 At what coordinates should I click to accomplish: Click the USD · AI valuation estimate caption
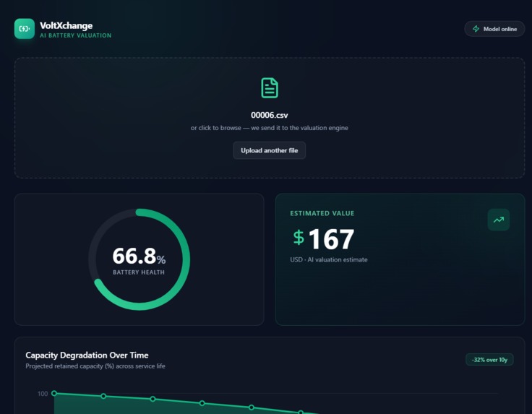329,259
